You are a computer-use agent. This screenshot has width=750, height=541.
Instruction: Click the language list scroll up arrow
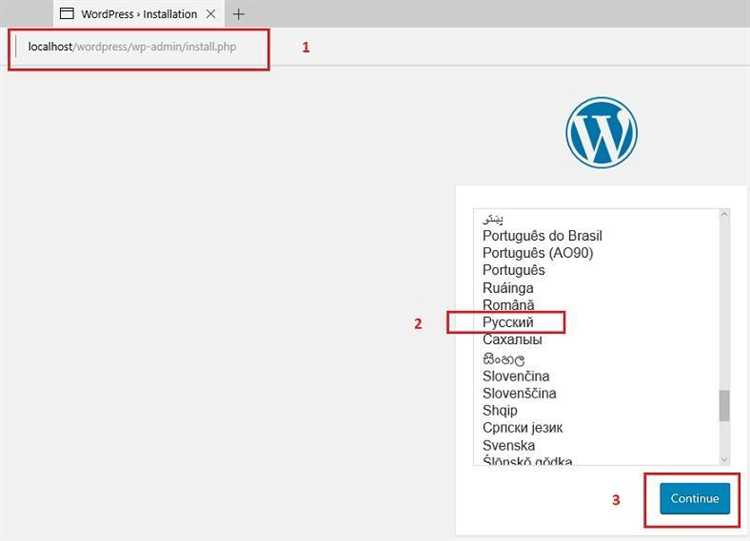coord(724,214)
